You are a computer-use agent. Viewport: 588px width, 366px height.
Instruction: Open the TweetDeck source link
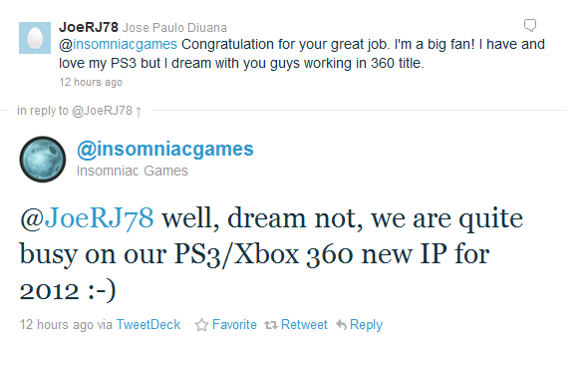[148, 325]
